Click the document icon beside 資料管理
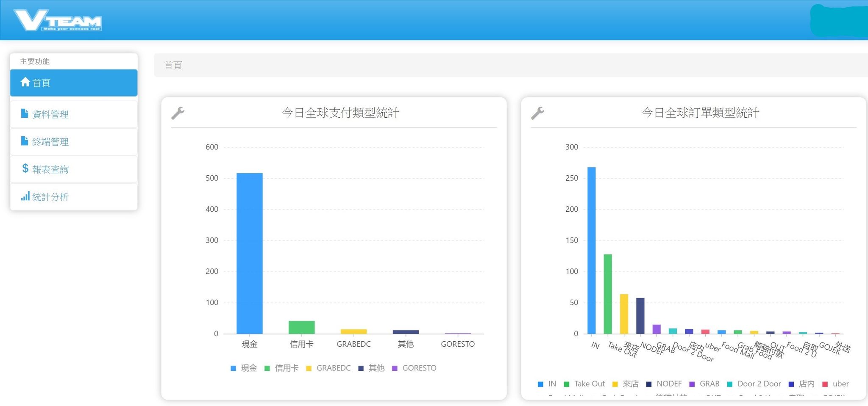868x406 pixels. pyautogui.click(x=25, y=113)
